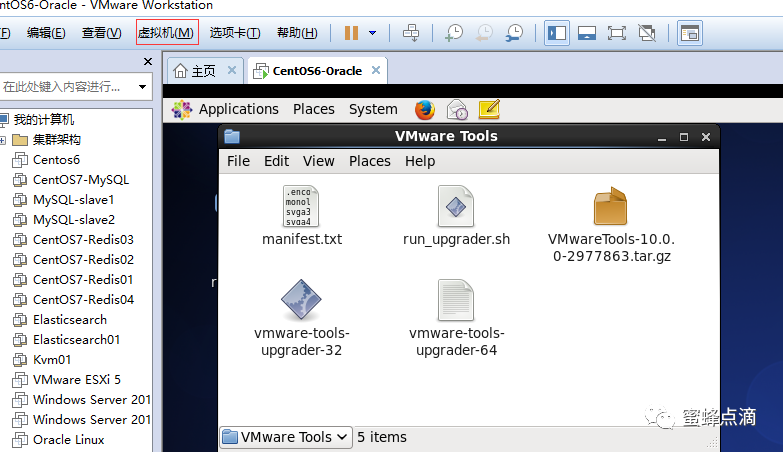Enter full screen mode icon
The width and height of the screenshot is (783, 452).
(617, 33)
